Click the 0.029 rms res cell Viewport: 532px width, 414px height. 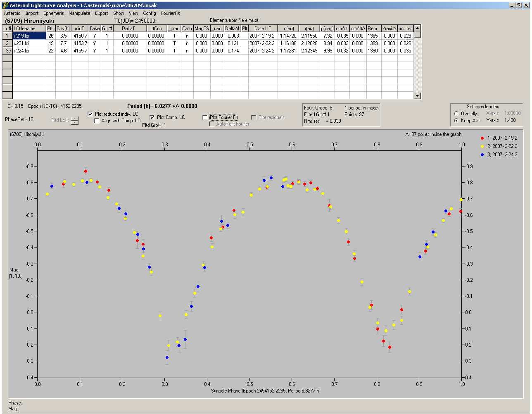(x=405, y=36)
